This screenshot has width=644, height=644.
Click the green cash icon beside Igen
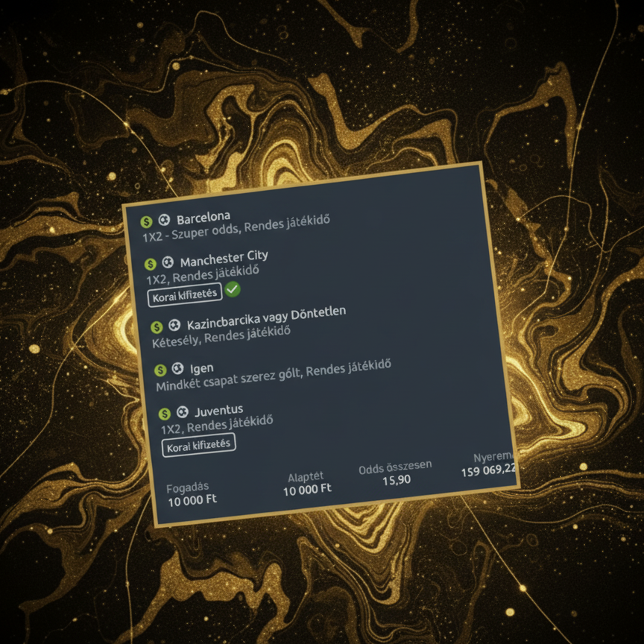click(x=159, y=370)
